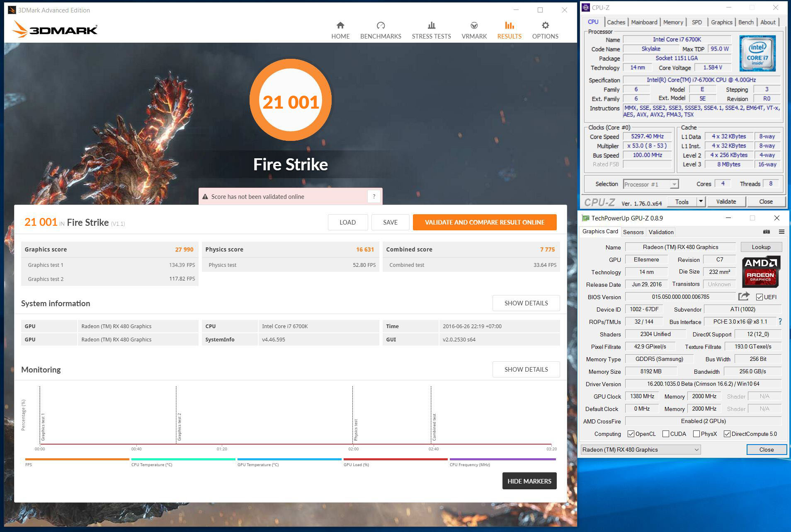This screenshot has height=532, width=791.
Task: Select the GPU-Z Graphics Card tab
Action: point(600,232)
